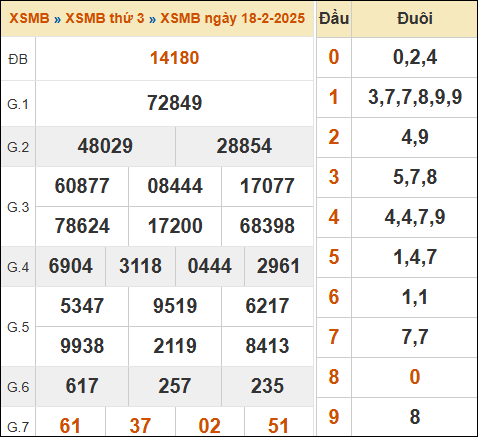Select G.5 number 8413

267,346
